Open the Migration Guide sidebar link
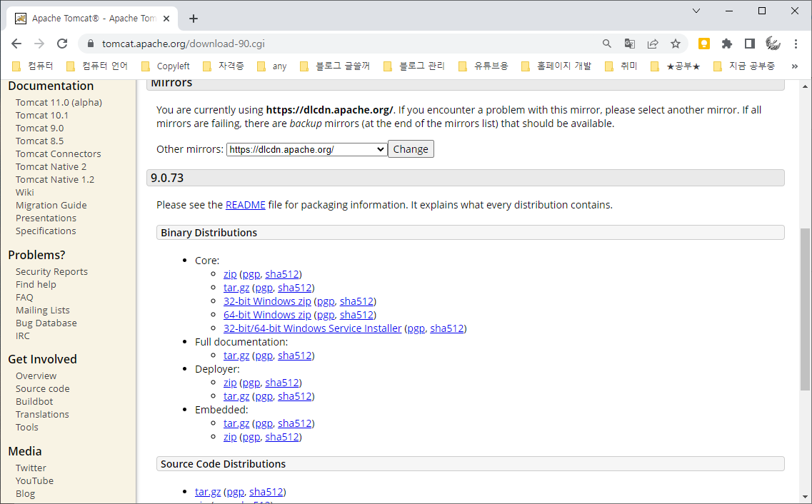The image size is (812, 504). (x=51, y=206)
